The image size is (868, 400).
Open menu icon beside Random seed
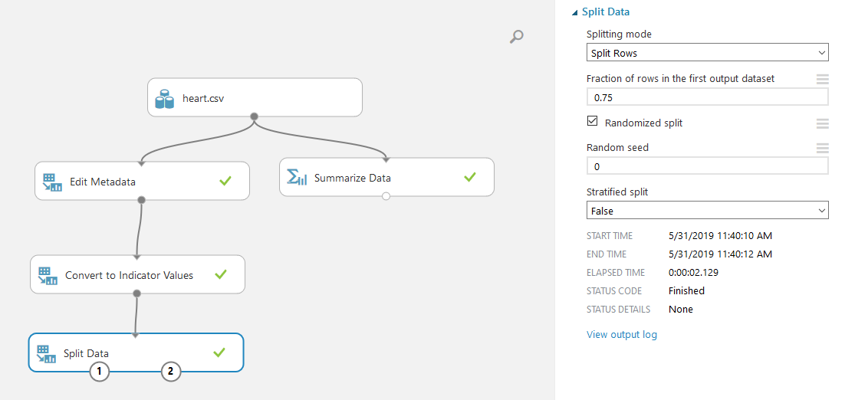pos(823,148)
